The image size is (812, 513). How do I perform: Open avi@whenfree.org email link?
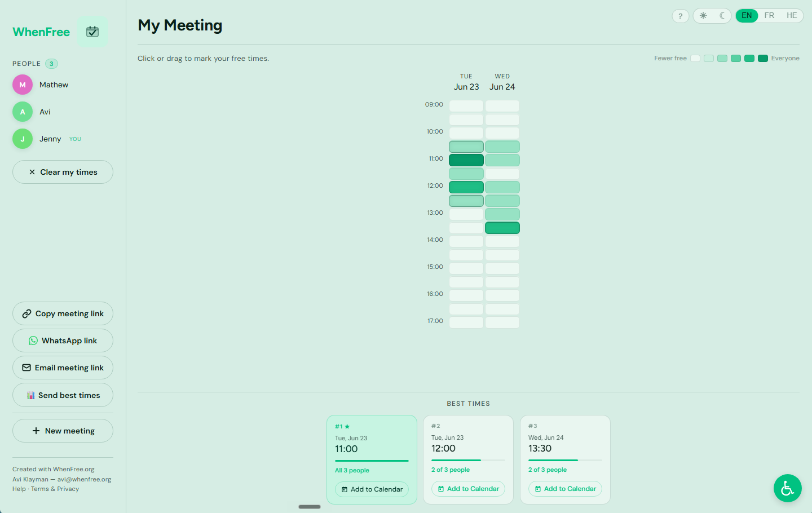coord(84,479)
